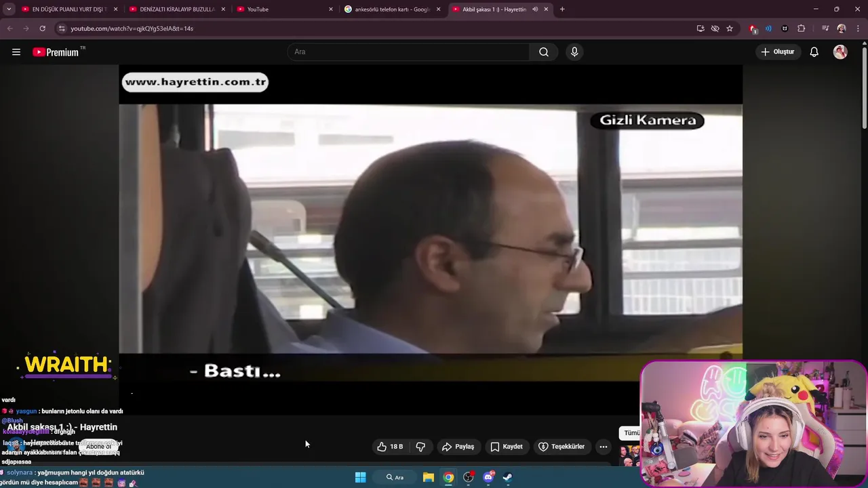The height and width of the screenshot is (488, 868).
Task: Click the browser address bar URL
Action: pyautogui.click(x=132, y=28)
